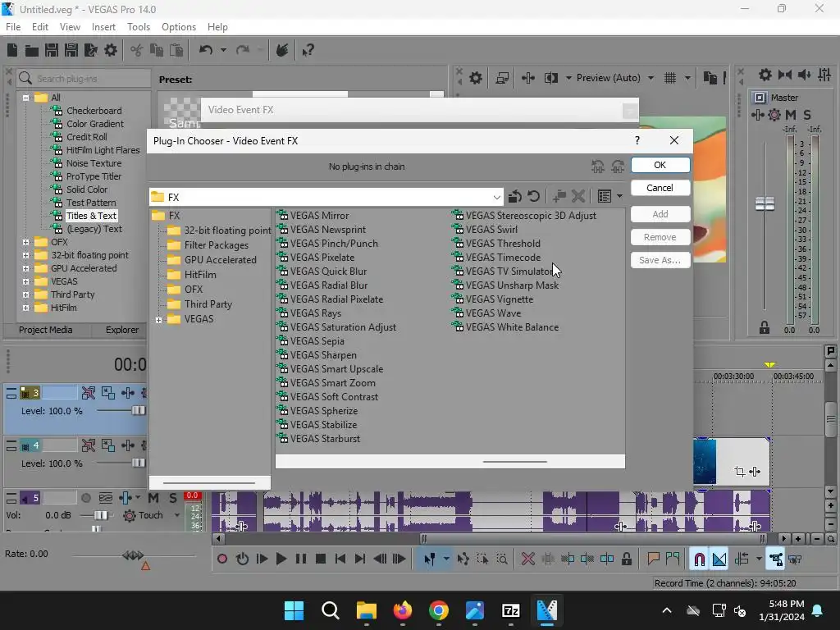
Task: Expand the OFX node in plug-in tree
Action: point(25,242)
